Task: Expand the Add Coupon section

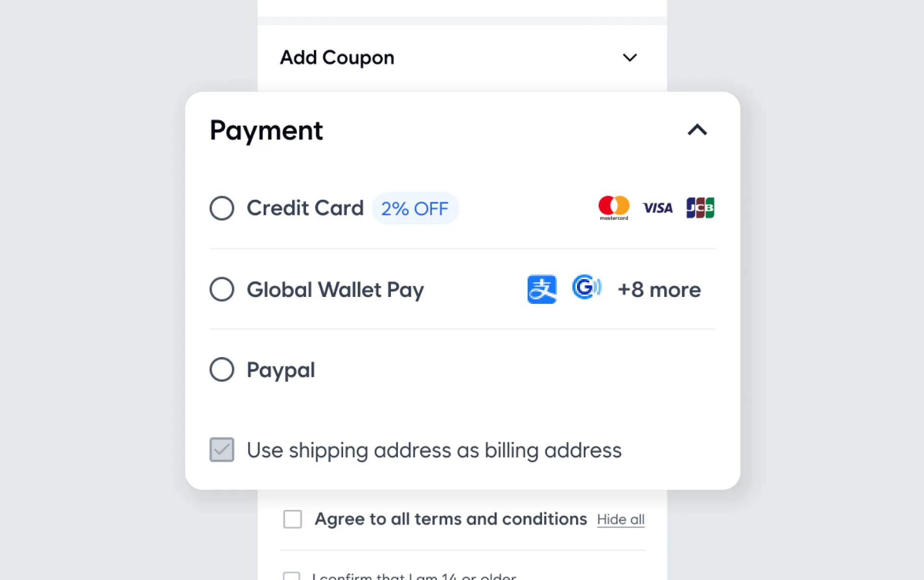Action: click(x=629, y=58)
